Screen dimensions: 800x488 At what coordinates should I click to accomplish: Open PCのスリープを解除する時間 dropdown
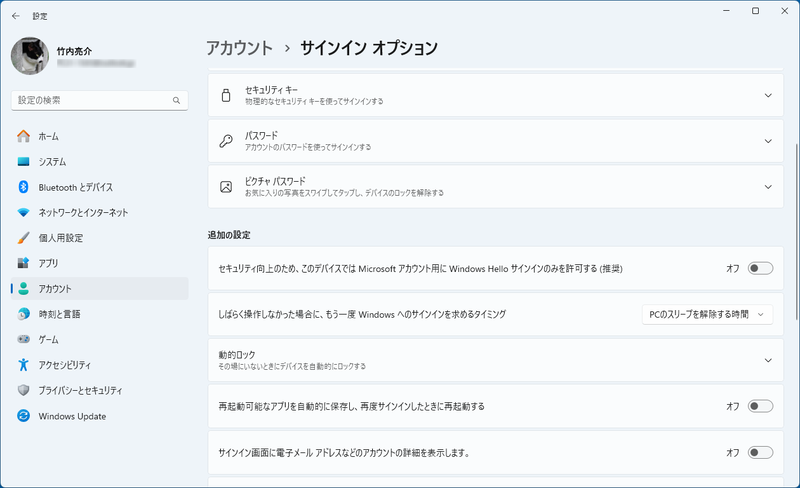[x=707, y=314]
